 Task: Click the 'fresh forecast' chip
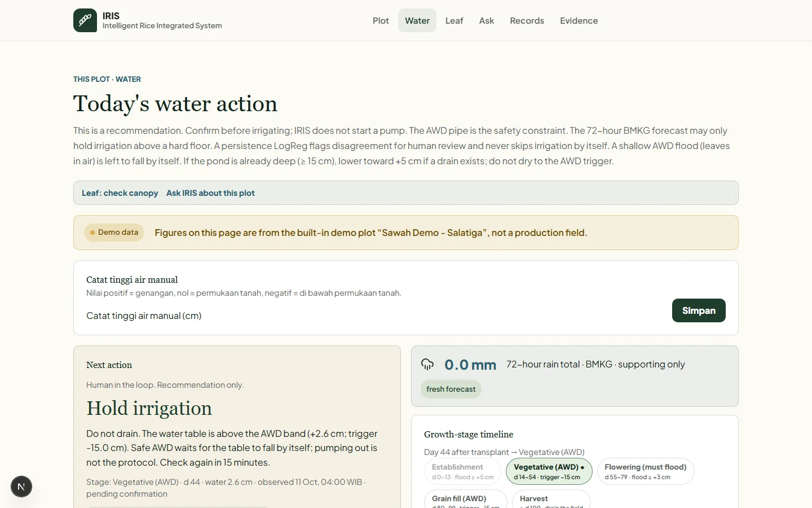(x=451, y=389)
